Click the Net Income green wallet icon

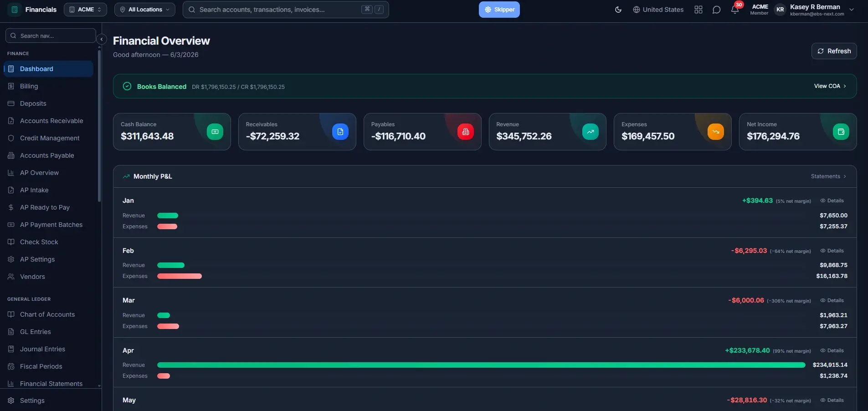pyautogui.click(x=841, y=132)
